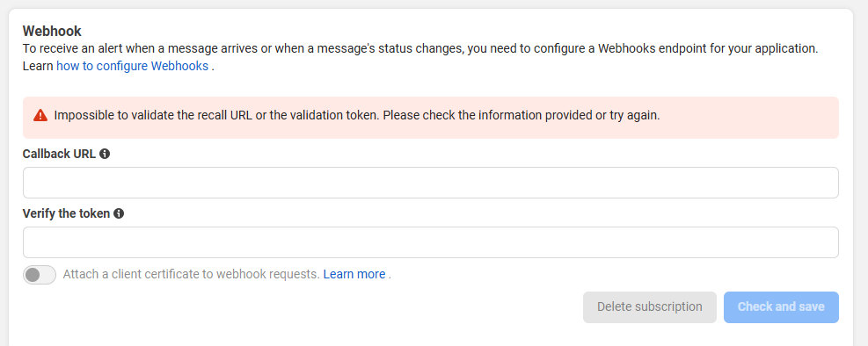868x346 pixels.
Task: Focus the Callback URL input field
Action: [431, 183]
